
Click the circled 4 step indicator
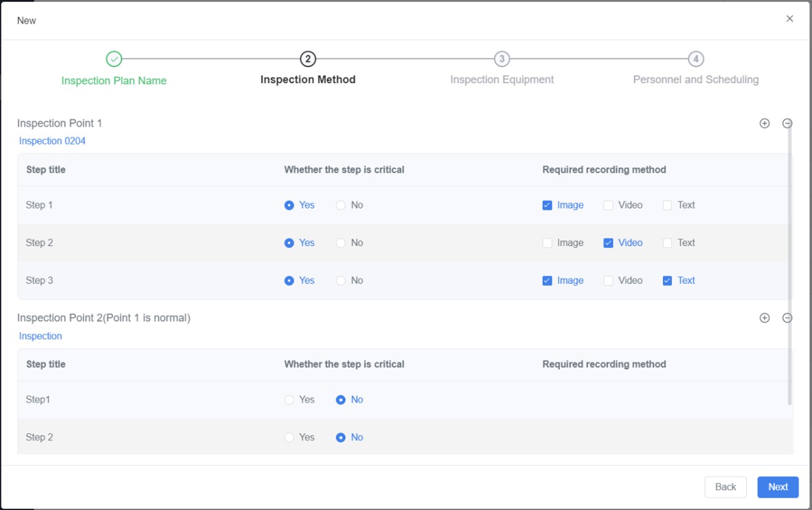click(696, 58)
